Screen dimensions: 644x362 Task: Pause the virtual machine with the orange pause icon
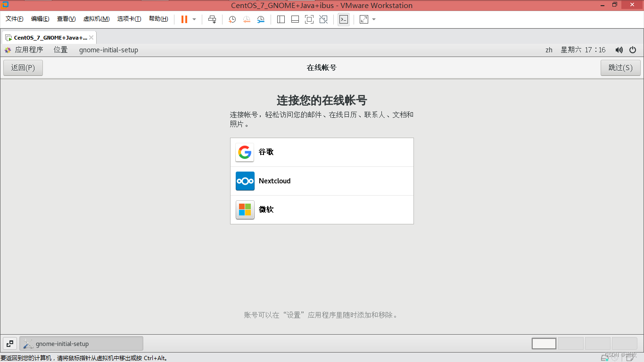[x=184, y=19]
